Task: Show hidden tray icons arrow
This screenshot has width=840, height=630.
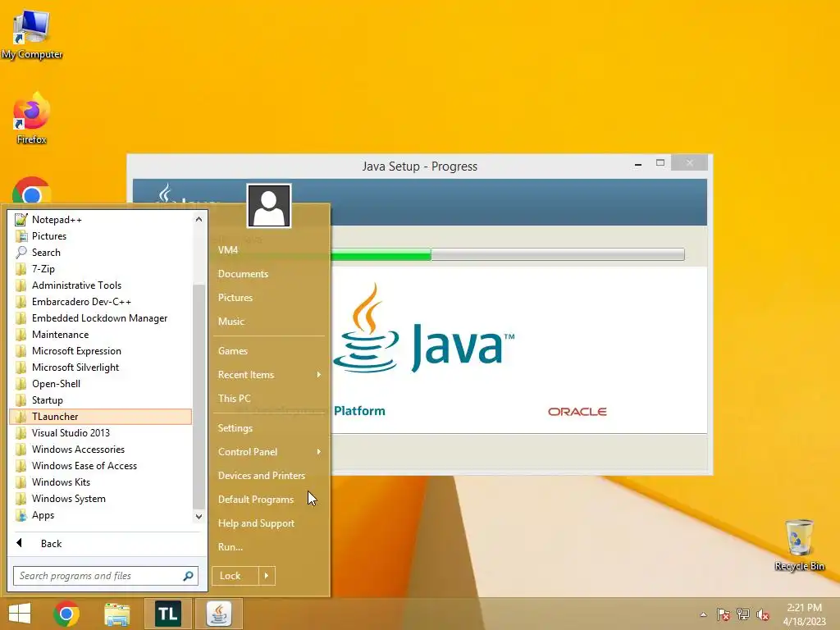Action: click(703, 614)
